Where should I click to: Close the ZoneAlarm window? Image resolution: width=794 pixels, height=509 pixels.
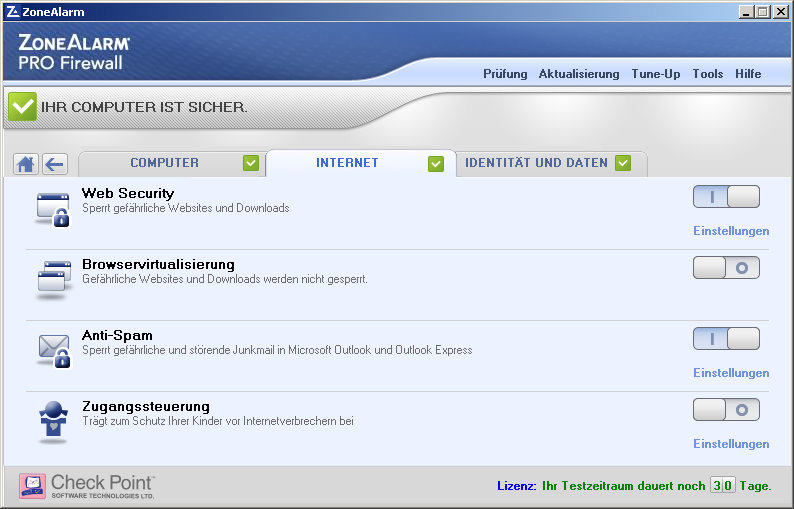pyautogui.click(x=781, y=12)
